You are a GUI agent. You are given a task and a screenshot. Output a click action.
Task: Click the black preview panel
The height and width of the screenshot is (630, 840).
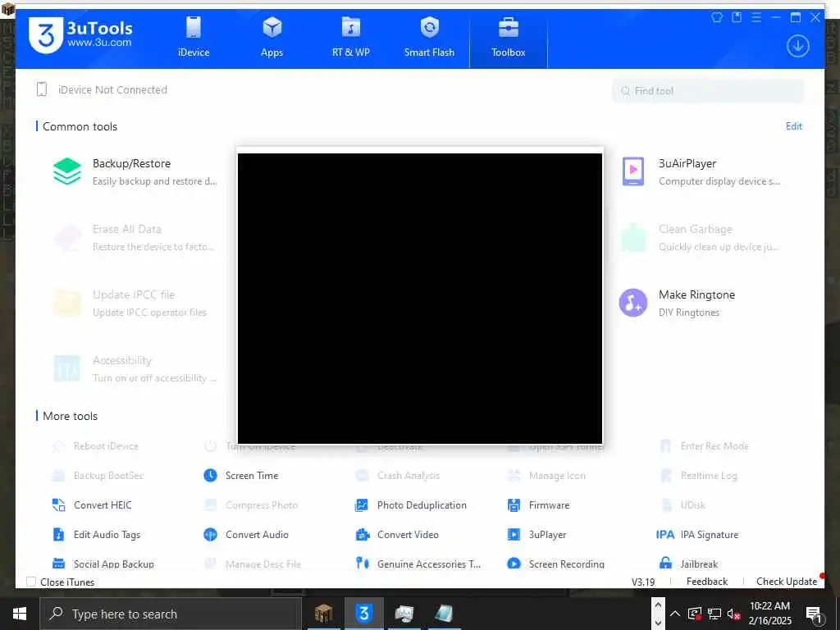click(x=420, y=299)
